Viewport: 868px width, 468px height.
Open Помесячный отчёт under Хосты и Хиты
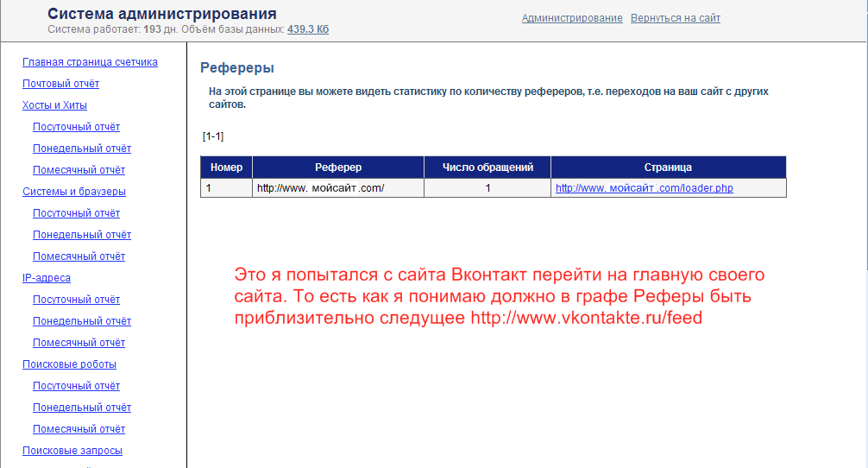click(x=79, y=170)
